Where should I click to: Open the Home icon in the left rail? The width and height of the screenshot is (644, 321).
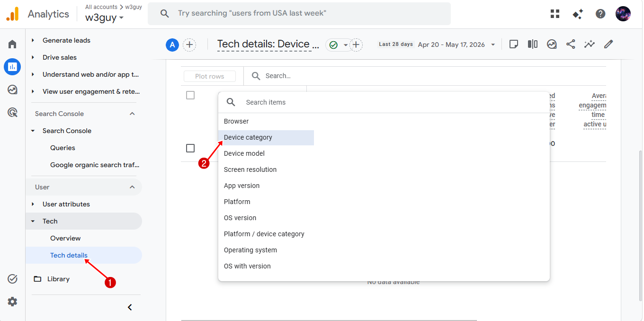pyautogui.click(x=12, y=44)
